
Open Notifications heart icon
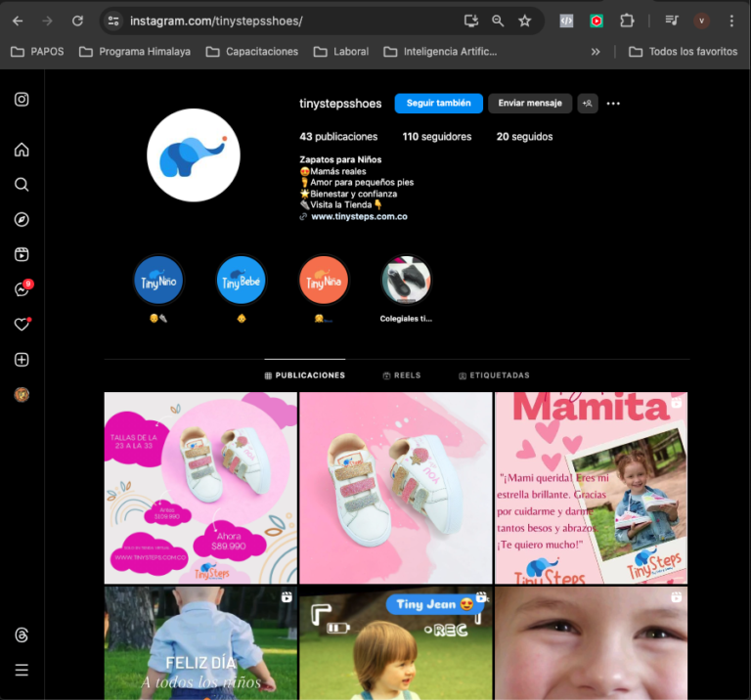coord(22,325)
